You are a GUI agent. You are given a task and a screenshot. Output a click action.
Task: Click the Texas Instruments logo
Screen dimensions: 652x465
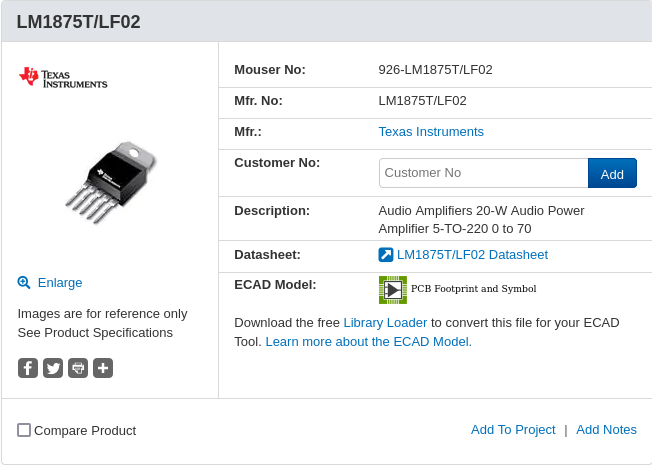pos(63,77)
